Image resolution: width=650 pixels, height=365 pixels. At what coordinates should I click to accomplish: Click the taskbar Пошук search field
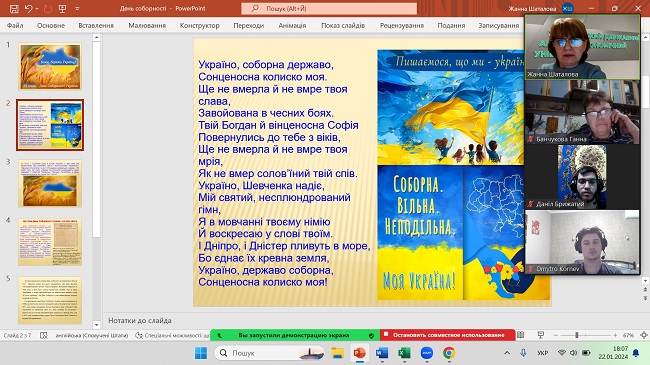pyautogui.click(x=269, y=353)
